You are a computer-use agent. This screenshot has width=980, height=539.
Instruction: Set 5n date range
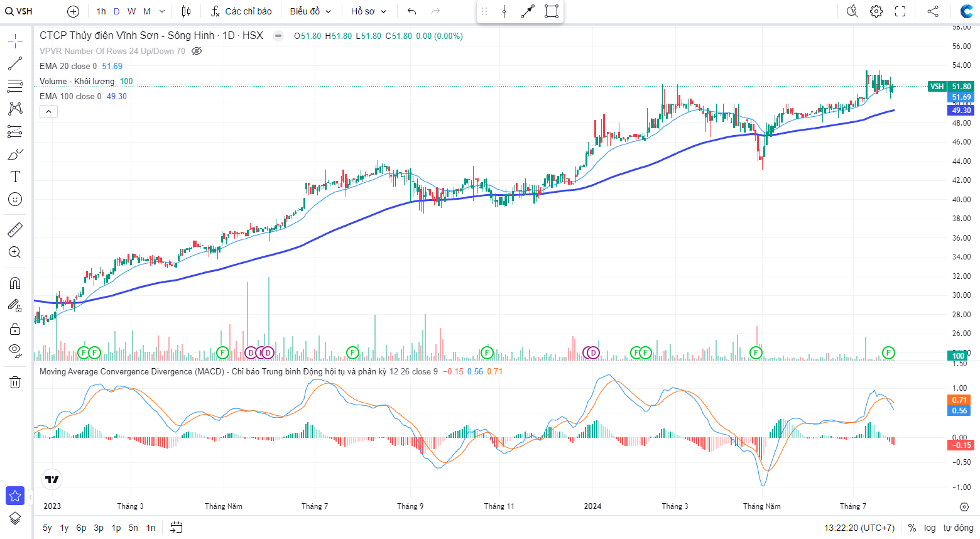click(133, 528)
